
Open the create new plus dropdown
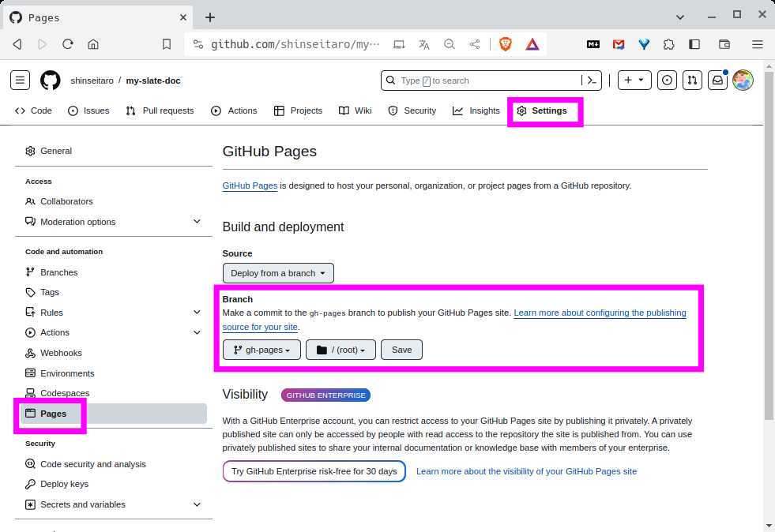634,80
